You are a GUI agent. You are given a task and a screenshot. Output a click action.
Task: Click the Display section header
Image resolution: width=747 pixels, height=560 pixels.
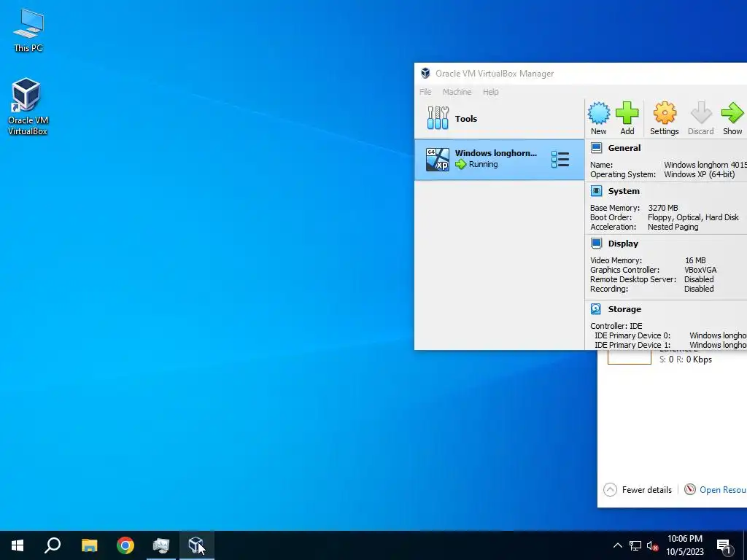click(x=623, y=244)
